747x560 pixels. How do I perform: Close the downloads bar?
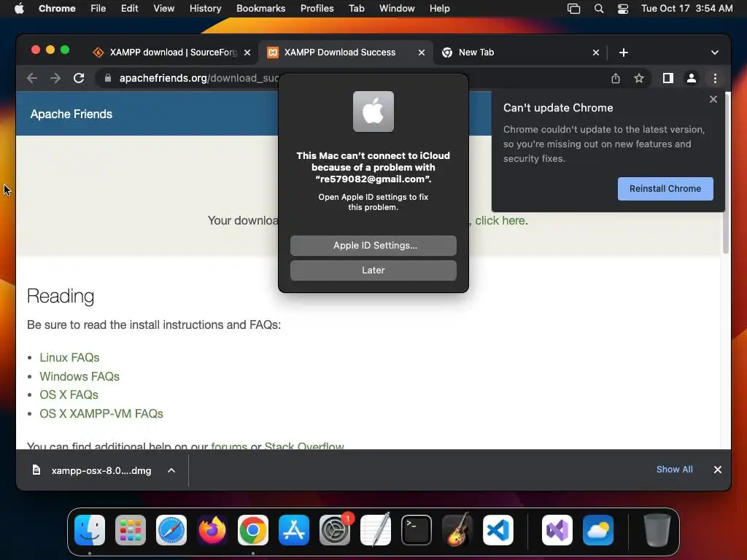[718, 470]
